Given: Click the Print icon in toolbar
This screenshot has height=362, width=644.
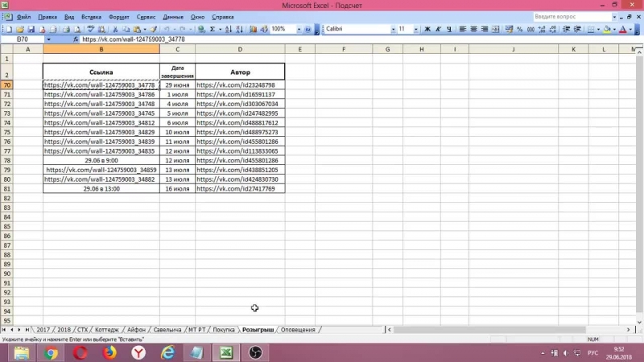Looking at the screenshot, I should click(x=66, y=29).
